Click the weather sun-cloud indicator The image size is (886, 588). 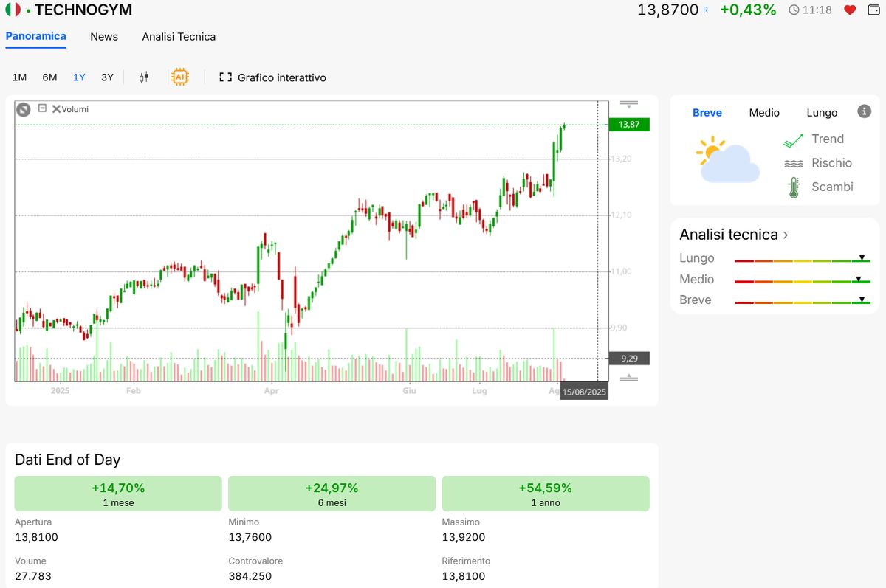727,159
